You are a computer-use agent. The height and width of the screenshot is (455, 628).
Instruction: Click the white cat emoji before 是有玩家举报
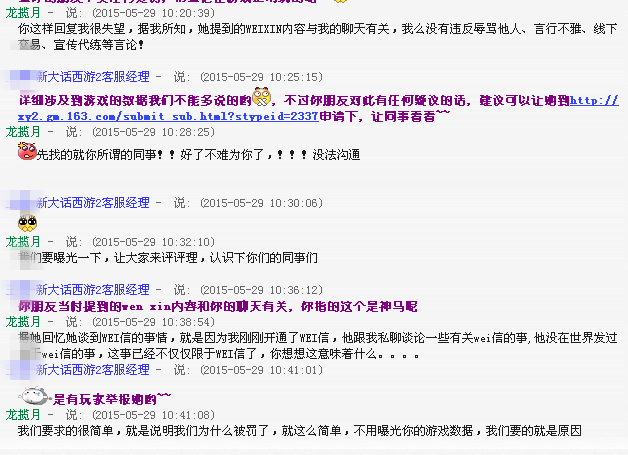click(x=34, y=396)
